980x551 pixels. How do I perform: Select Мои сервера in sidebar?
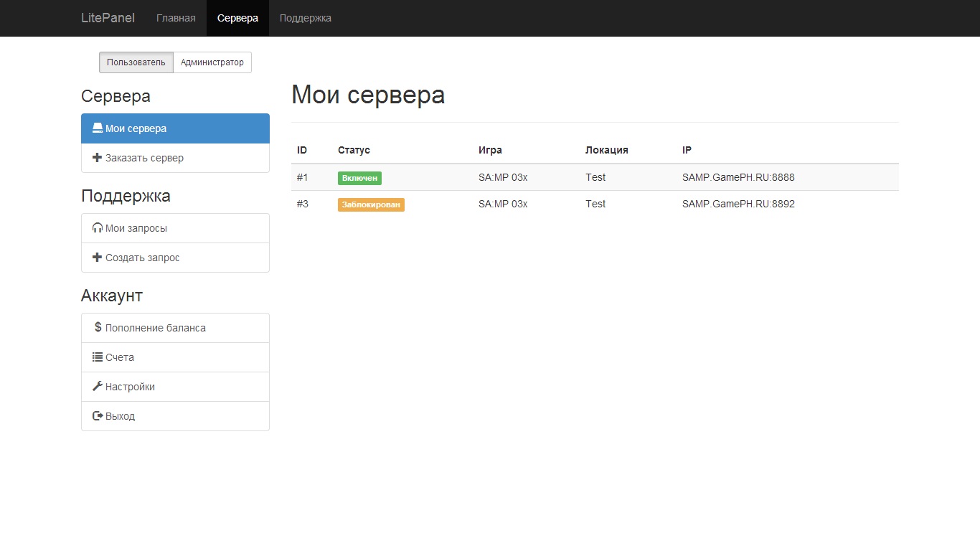click(x=175, y=128)
